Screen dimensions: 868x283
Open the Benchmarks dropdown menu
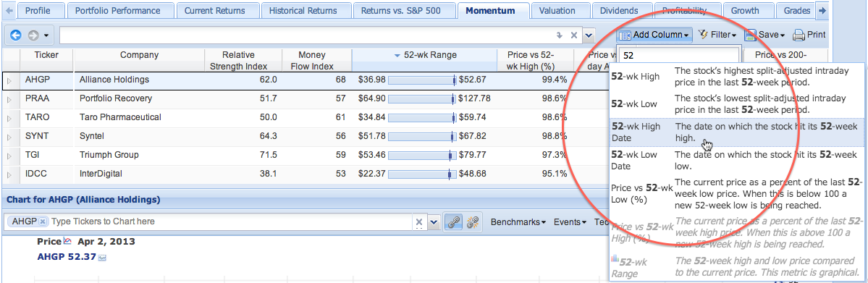[518, 221]
